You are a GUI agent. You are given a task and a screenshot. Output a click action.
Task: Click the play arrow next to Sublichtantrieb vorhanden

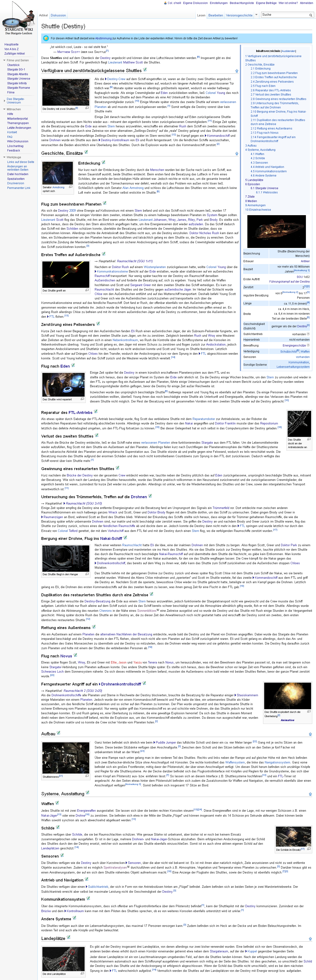click(x=308, y=334)
